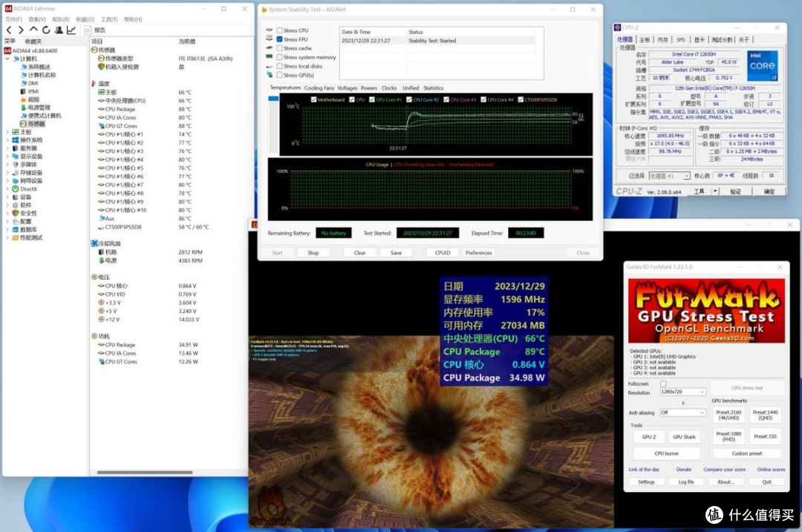Select the 传感器 sensor tree item
Image resolution: width=802 pixels, height=532 pixels.
(36, 124)
